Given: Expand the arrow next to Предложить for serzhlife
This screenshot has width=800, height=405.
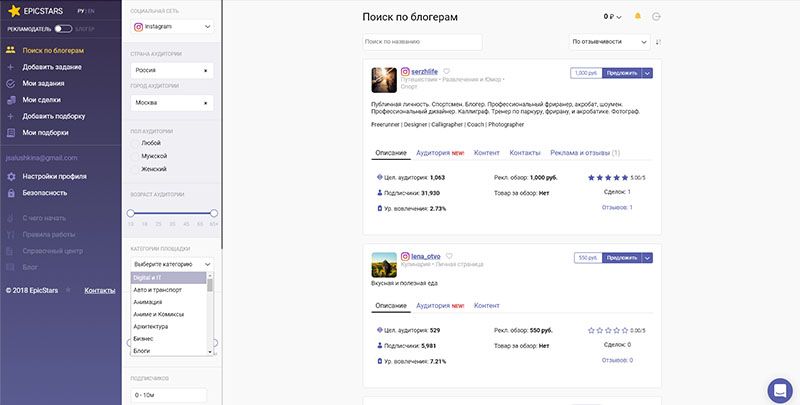Looking at the screenshot, I should (648, 73).
